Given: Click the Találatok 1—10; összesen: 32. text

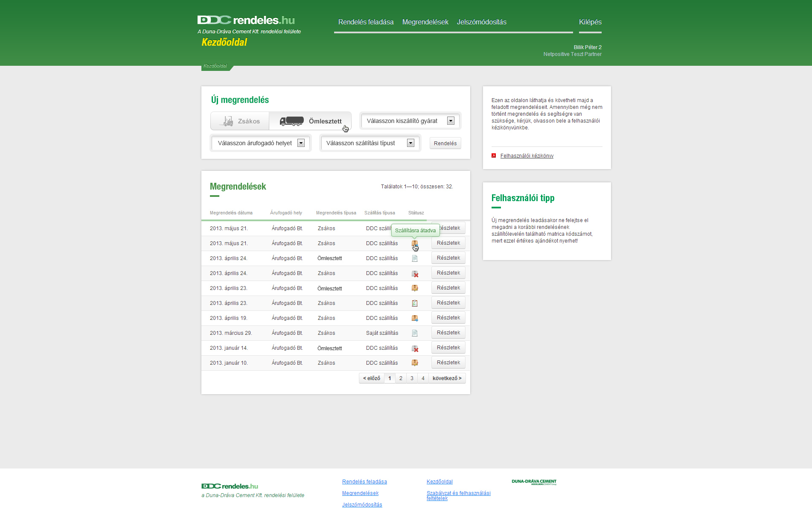Looking at the screenshot, I should point(417,187).
